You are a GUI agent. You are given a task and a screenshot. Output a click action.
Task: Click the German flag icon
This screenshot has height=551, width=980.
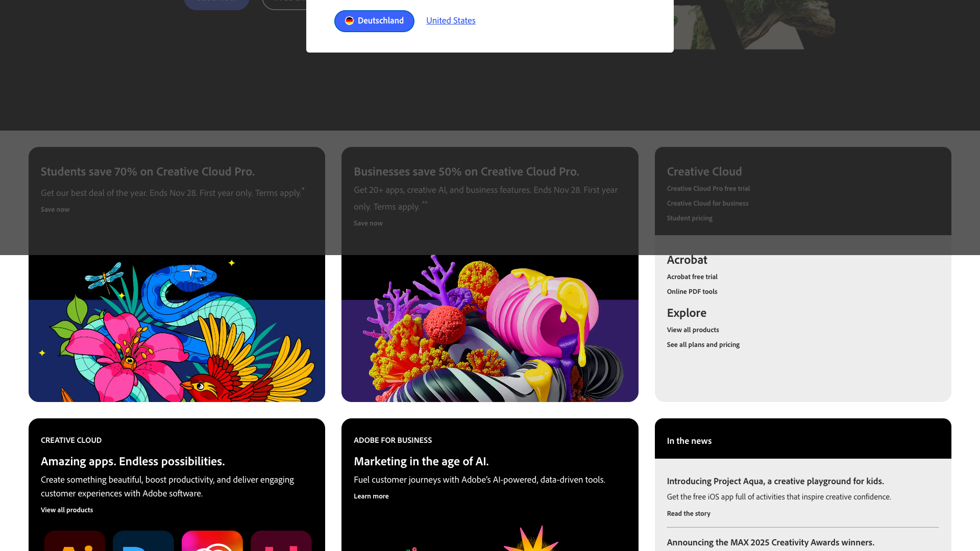(349, 21)
